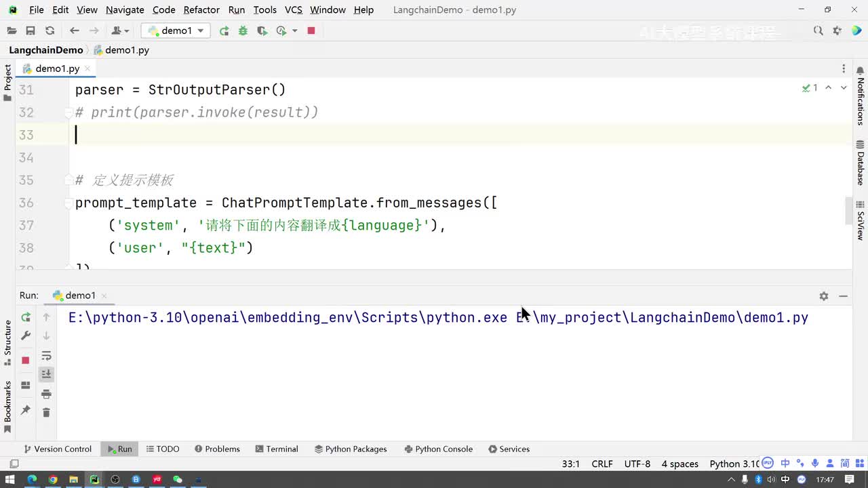The height and width of the screenshot is (488, 868).
Task: Toggle soft-wrap in the Run console
Action: point(46,355)
